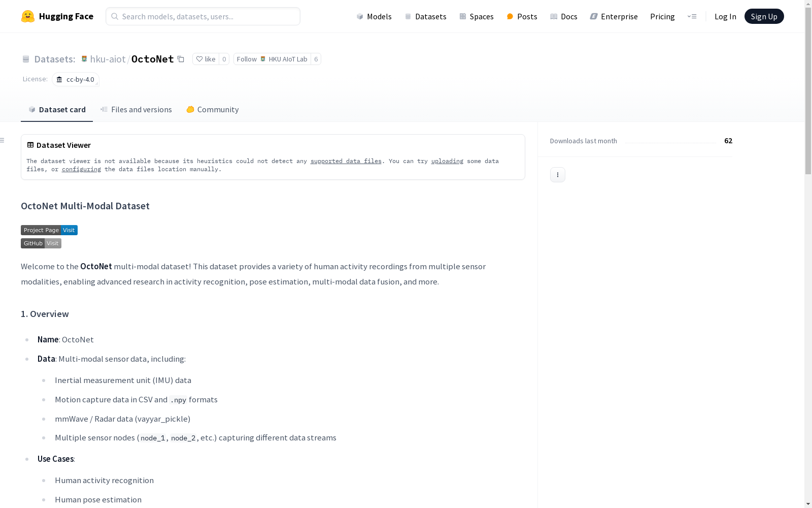The width and height of the screenshot is (812, 508).
Task: Click the Dataset Viewer heading
Action: 63,145
